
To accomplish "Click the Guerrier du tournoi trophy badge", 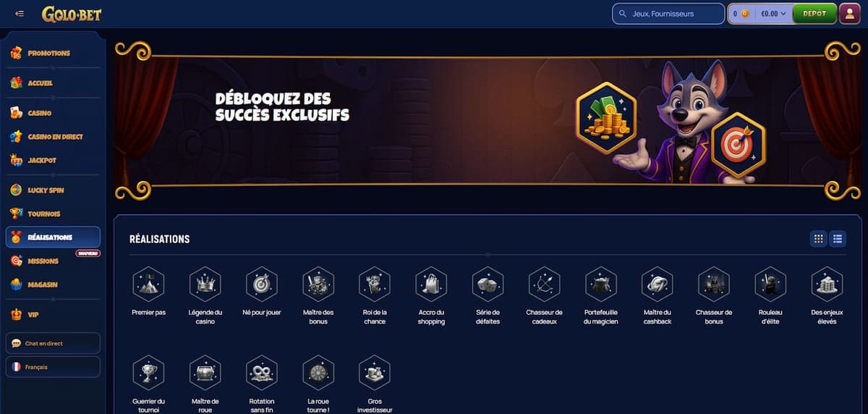I will (148, 373).
